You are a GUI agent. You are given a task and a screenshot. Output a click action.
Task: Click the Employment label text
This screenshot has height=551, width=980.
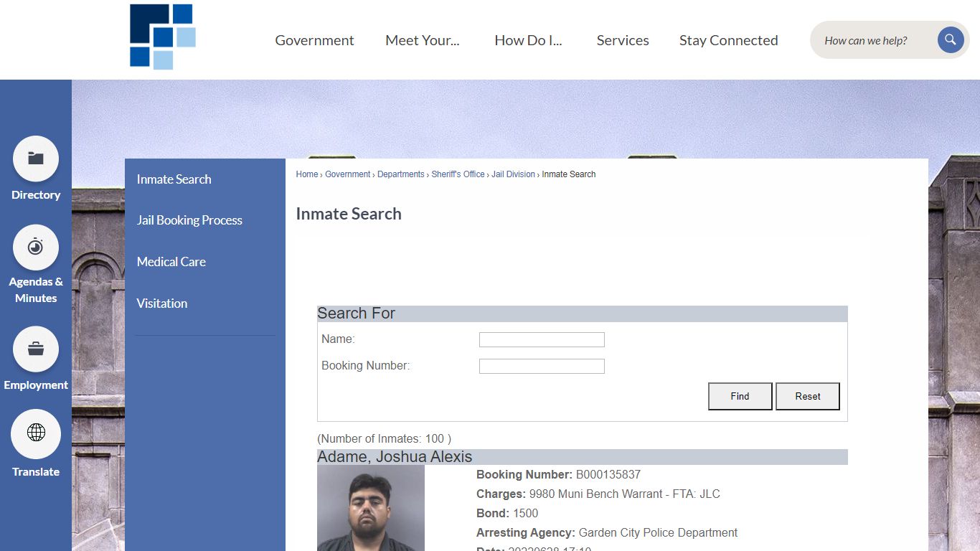point(36,385)
